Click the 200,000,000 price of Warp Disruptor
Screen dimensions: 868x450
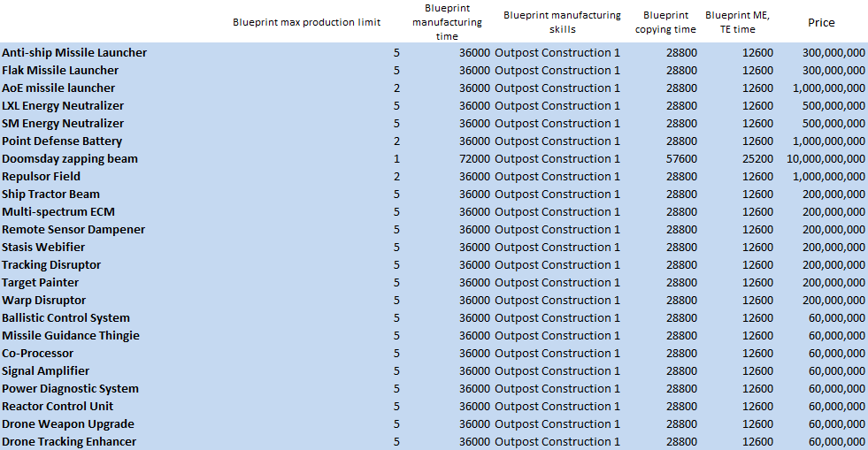(833, 301)
